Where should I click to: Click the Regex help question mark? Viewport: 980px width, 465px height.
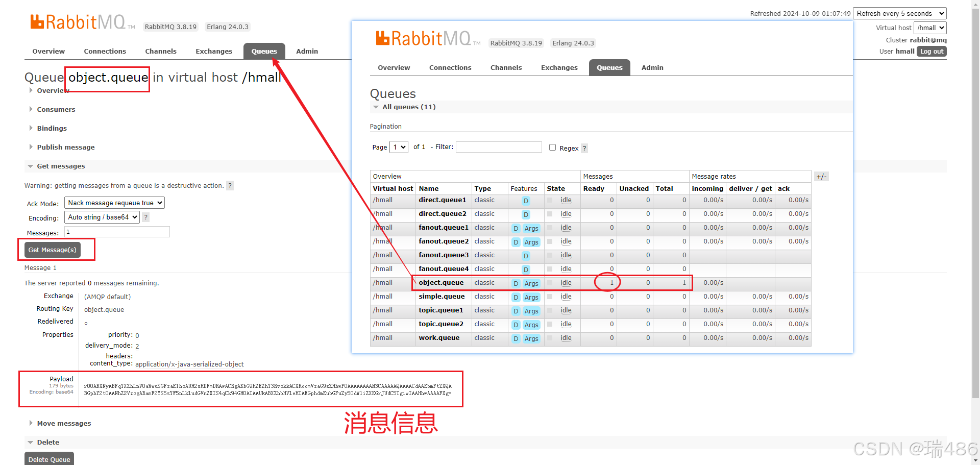point(584,149)
